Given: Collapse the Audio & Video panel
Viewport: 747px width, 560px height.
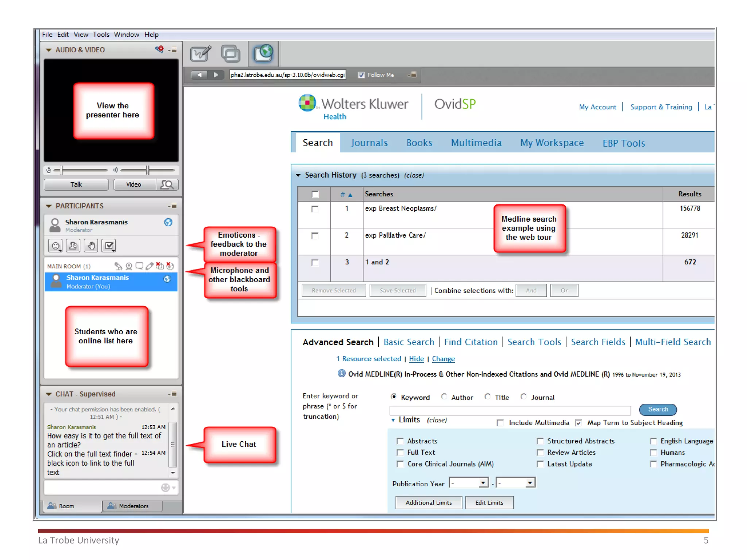Looking at the screenshot, I should (49, 50).
